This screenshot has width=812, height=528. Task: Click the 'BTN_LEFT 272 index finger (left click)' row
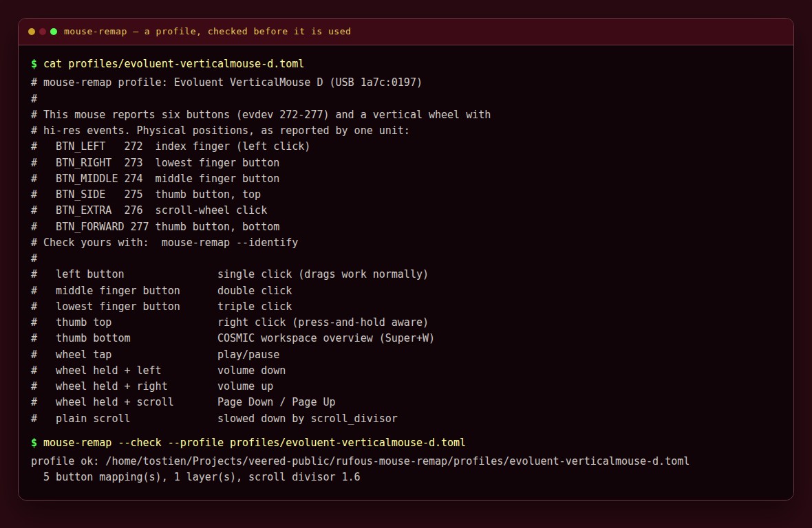click(171, 146)
